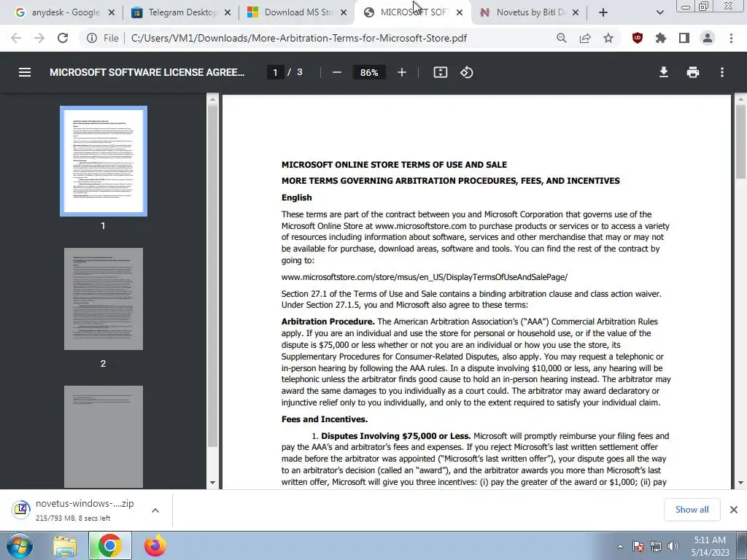Viewport: 747px width, 560px height.
Task: Click the www.microsoftstore.com/store/msus URL text
Action: [425, 277]
